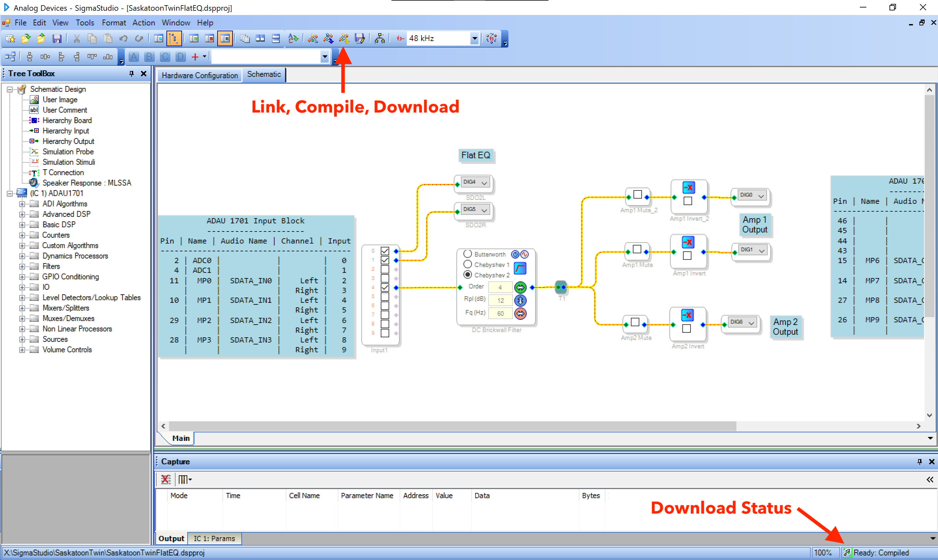
Task: Click the Paste clipboard icon
Action: click(107, 38)
